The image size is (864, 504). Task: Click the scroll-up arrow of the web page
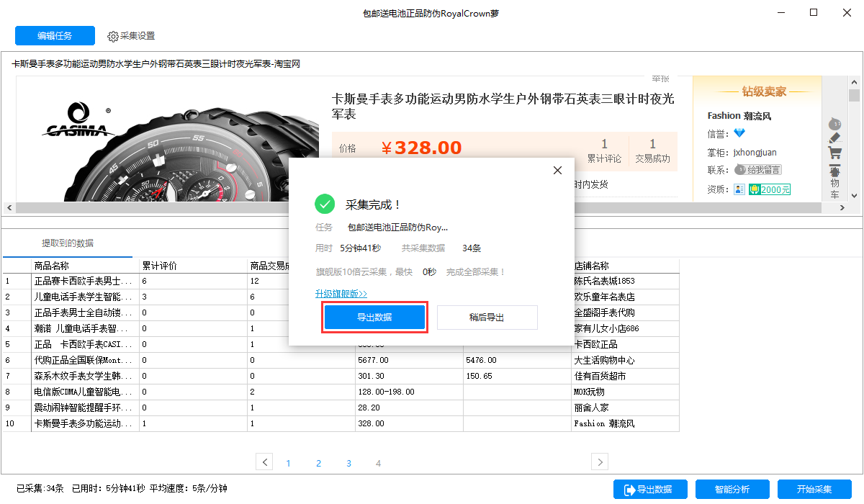854,82
